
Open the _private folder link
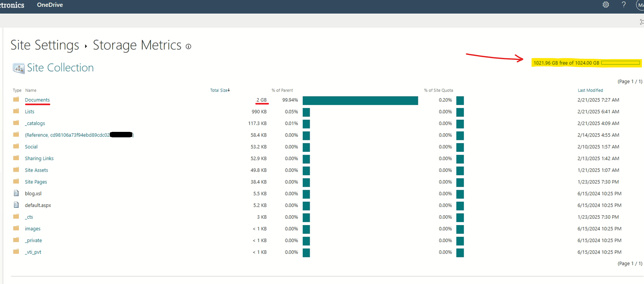33,241
